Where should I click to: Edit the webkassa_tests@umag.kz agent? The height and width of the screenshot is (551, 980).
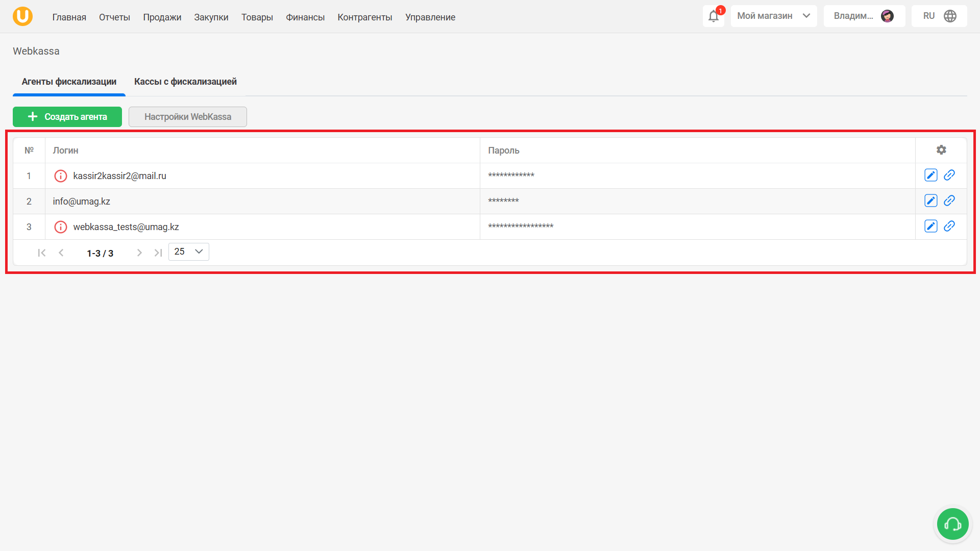click(930, 227)
